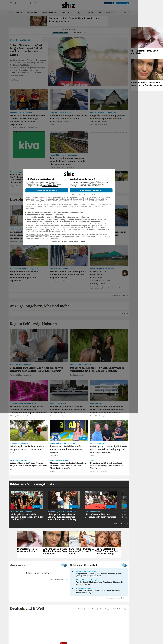The width and height of the screenshot is (163, 644).
Task: Open the Microblading sidebar ad image
Action: tap(147, 38)
